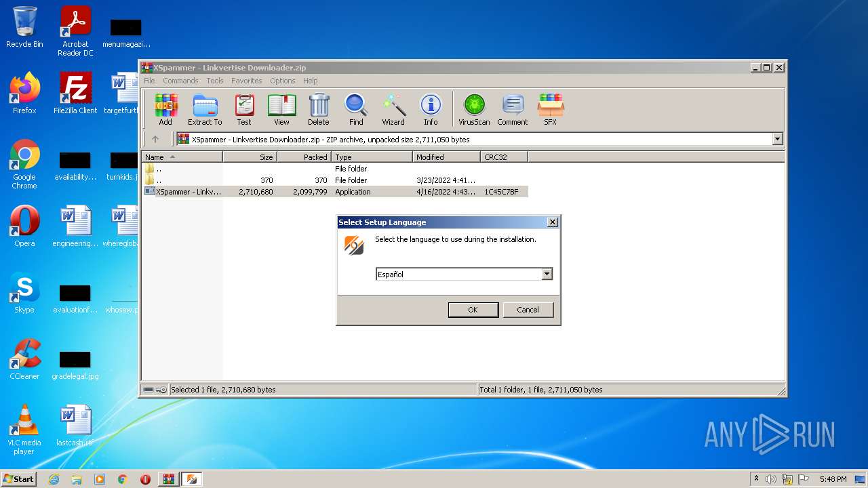This screenshot has height=488, width=868.
Task: Open VLC media player desktop shortcut
Action: pyautogui.click(x=24, y=430)
